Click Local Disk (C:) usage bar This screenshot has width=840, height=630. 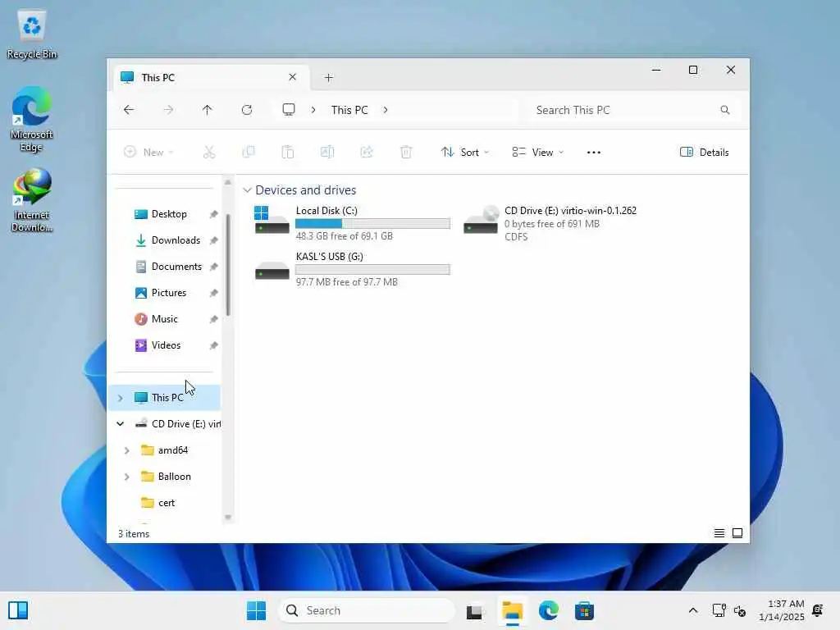372,223
